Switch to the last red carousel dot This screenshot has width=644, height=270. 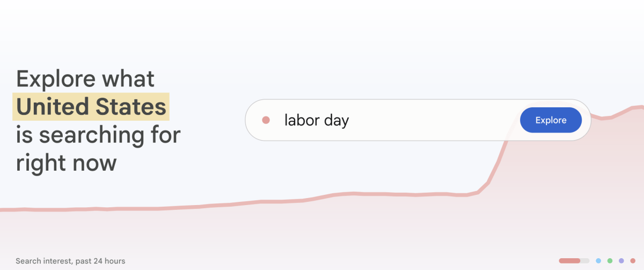(x=632, y=261)
